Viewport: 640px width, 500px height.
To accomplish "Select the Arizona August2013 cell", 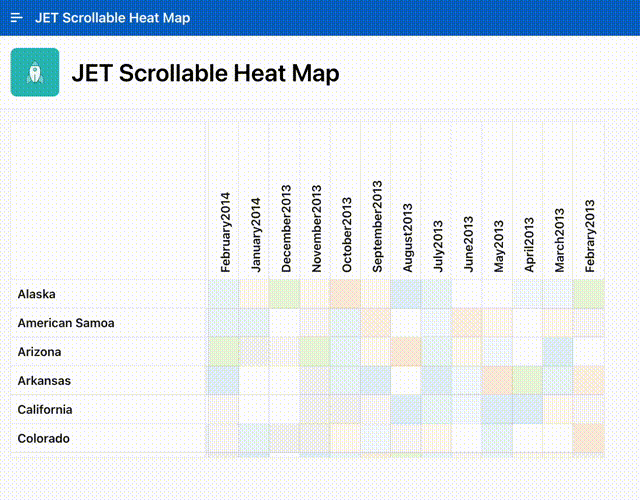I will [x=406, y=352].
